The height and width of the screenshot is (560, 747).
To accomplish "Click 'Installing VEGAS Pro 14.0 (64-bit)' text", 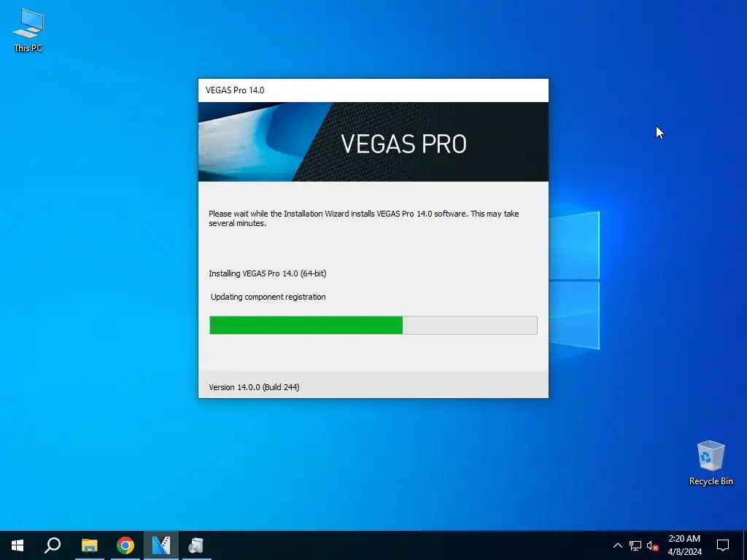I will 267,273.
